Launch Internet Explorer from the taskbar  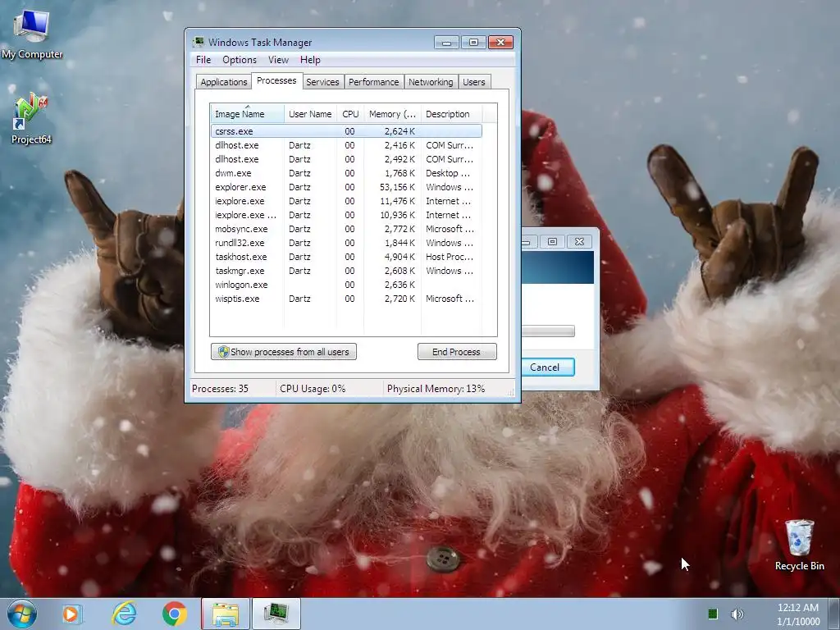coord(124,614)
